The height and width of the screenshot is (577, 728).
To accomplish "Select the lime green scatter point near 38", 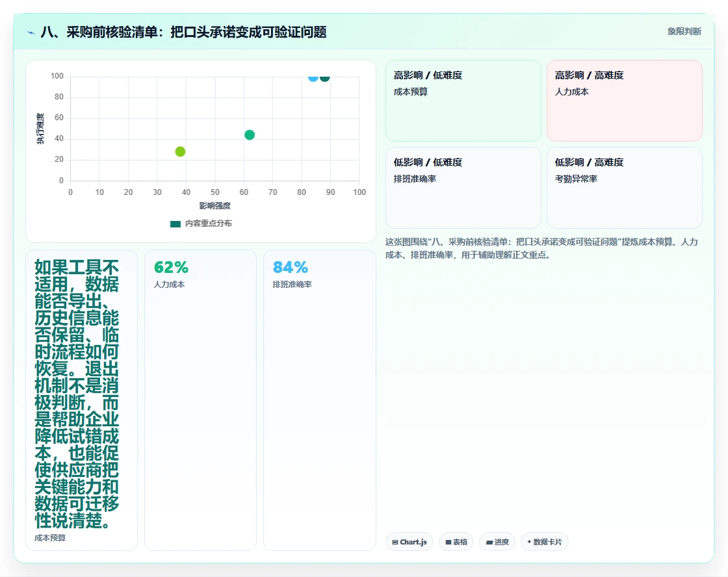I will 180,151.
